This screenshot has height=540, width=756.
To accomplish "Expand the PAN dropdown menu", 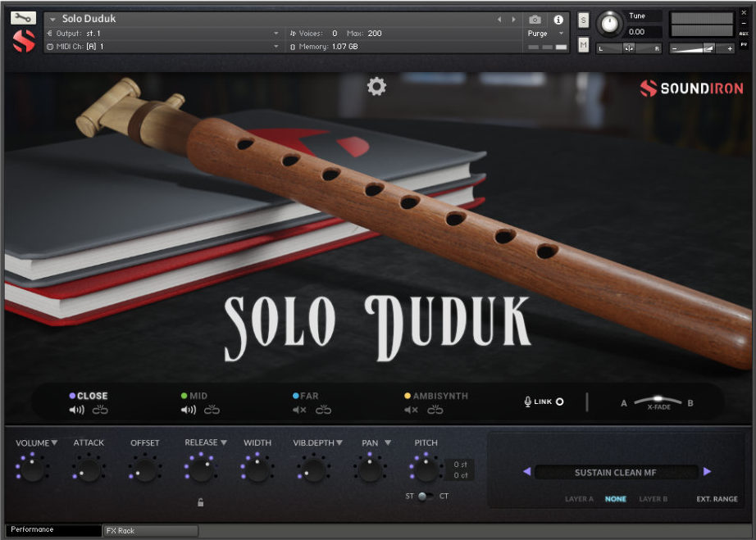I will (x=389, y=442).
